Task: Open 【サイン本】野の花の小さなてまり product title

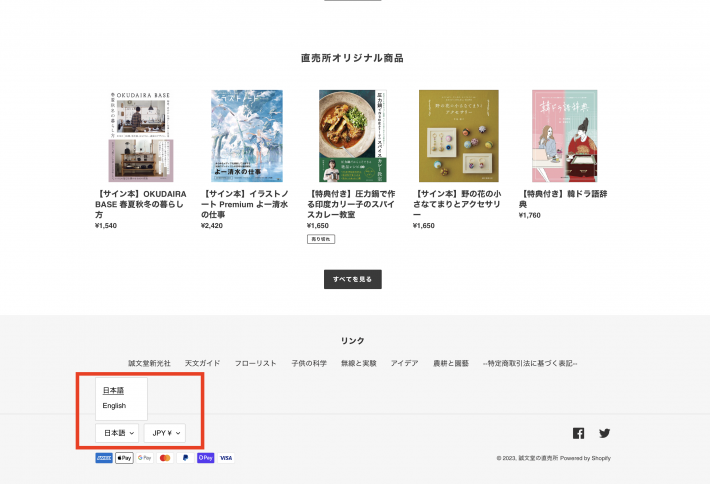Action: (457, 204)
